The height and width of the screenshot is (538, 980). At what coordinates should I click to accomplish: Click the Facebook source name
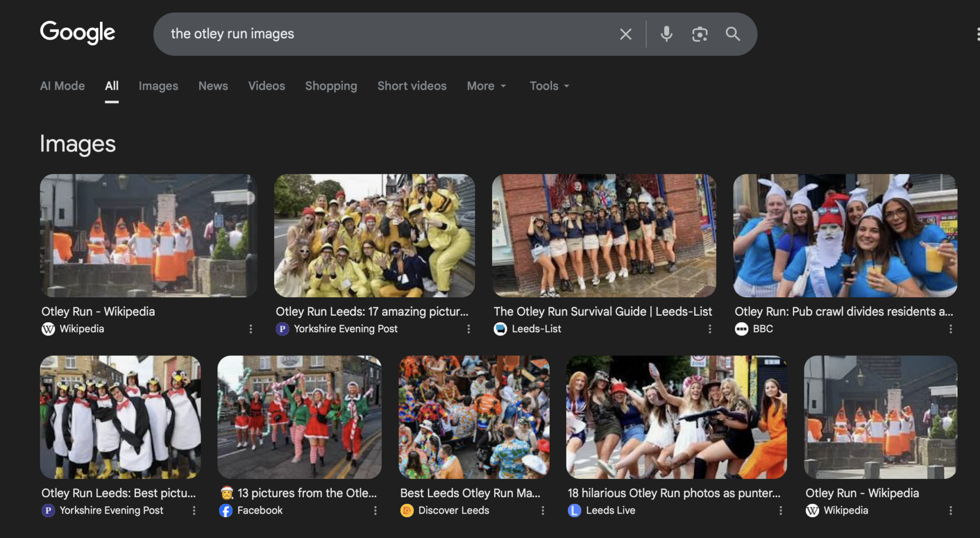coord(260,510)
